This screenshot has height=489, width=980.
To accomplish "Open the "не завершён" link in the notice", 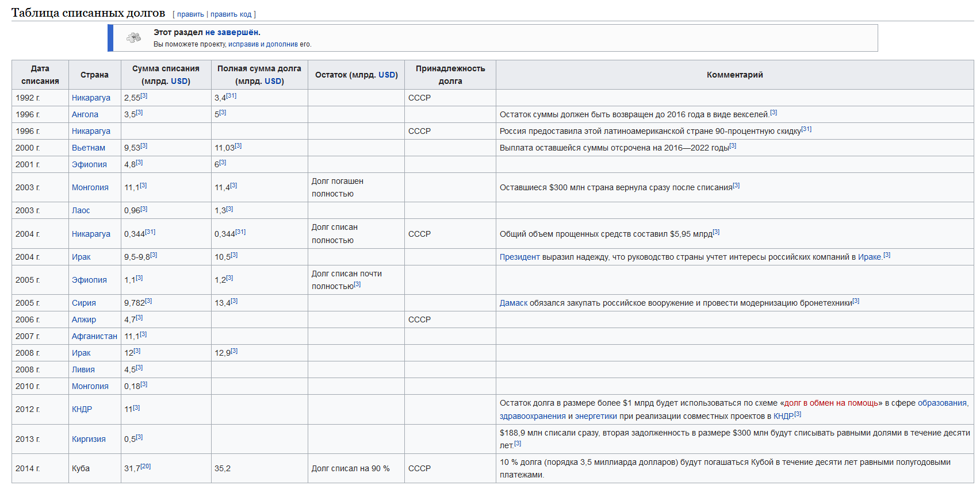I will (231, 32).
